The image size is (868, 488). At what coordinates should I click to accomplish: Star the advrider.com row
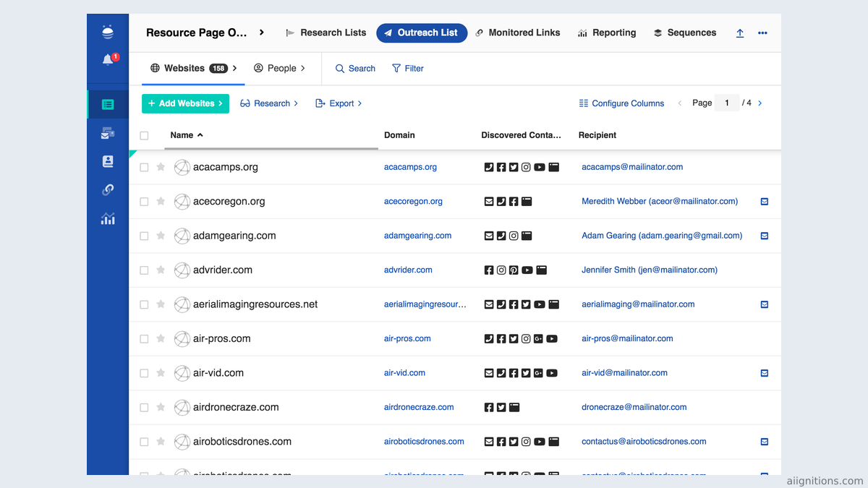click(161, 270)
